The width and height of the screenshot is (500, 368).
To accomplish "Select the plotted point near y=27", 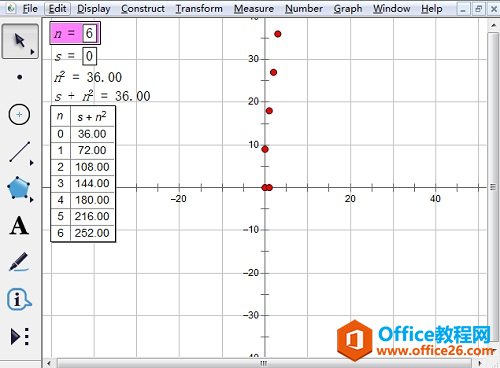I will click(273, 72).
